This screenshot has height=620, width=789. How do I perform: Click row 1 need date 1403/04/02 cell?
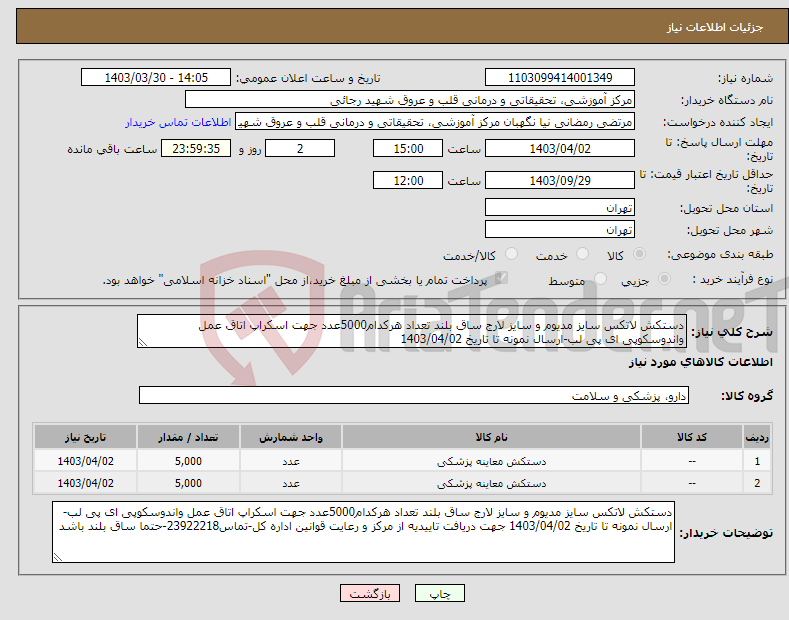tap(86, 461)
